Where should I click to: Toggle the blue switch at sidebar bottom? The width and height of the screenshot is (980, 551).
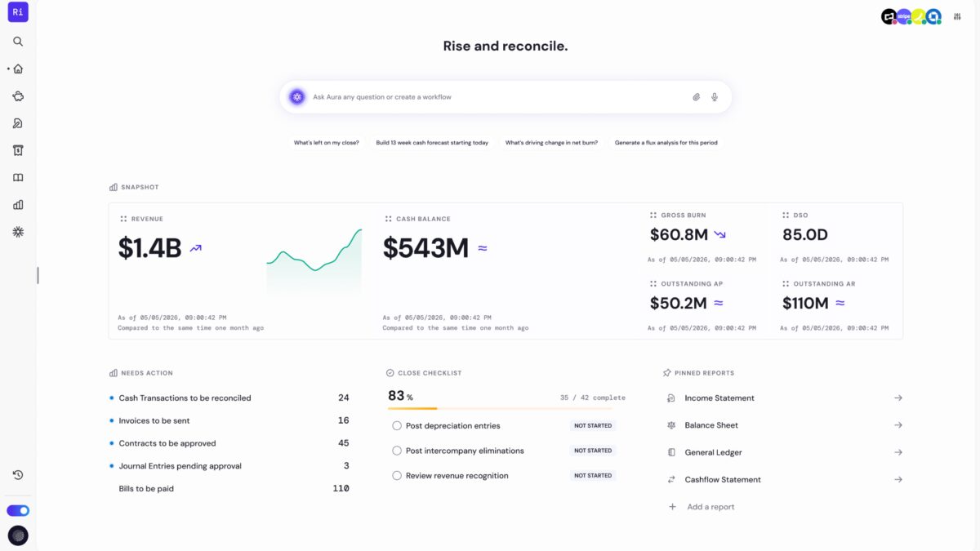pyautogui.click(x=18, y=510)
